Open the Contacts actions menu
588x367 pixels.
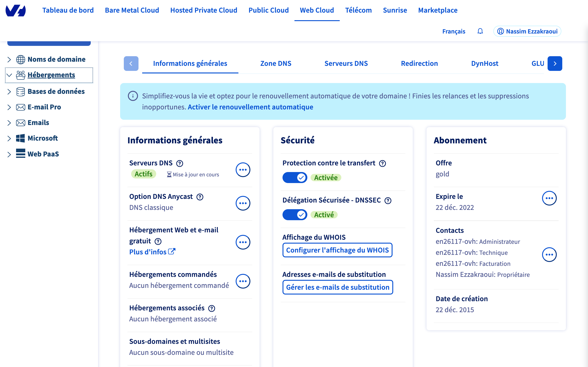[549, 255]
